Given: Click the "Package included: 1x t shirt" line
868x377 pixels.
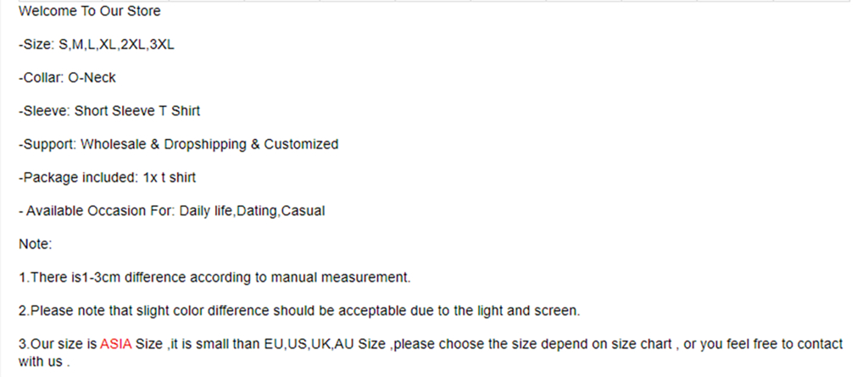Looking at the screenshot, I should (x=107, y=178).
